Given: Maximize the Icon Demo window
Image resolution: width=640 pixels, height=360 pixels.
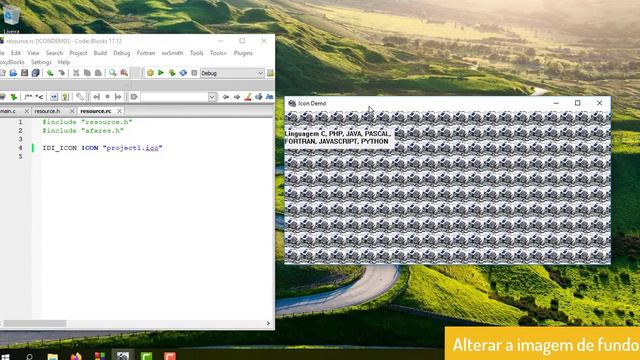Looking at the screenshot, I should (578, 103).
